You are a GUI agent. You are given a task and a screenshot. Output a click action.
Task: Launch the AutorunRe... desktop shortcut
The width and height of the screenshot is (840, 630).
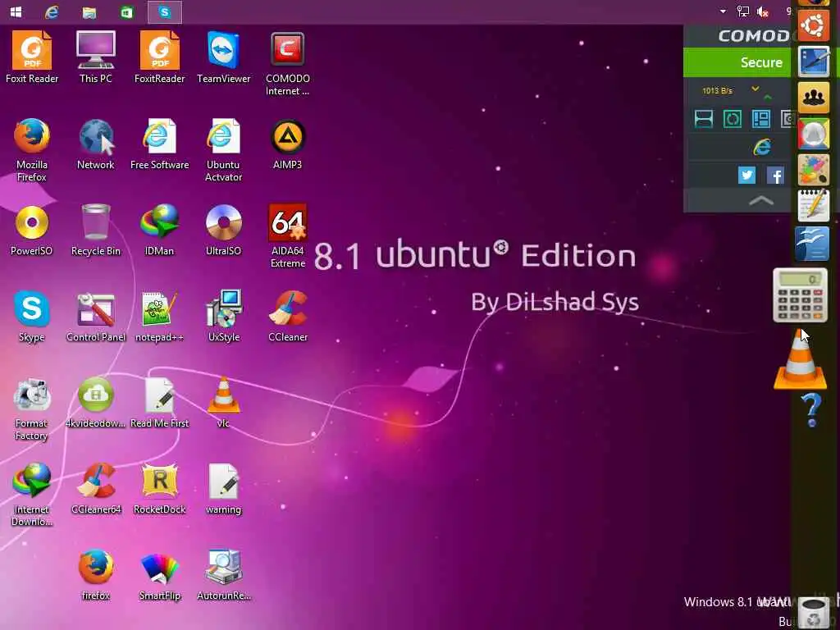coord(223,575)
